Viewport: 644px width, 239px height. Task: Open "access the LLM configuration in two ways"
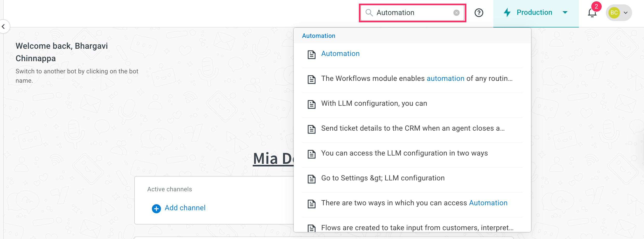click(404, 153)
